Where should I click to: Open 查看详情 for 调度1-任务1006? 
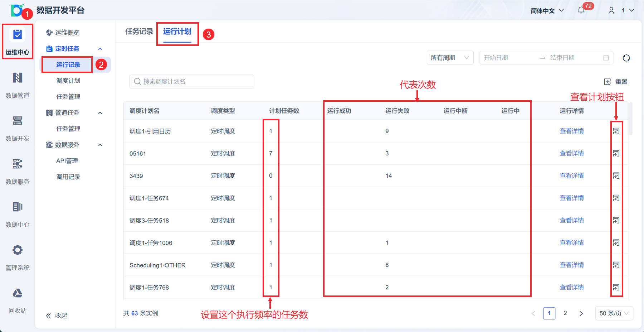[x=572, y=242]
